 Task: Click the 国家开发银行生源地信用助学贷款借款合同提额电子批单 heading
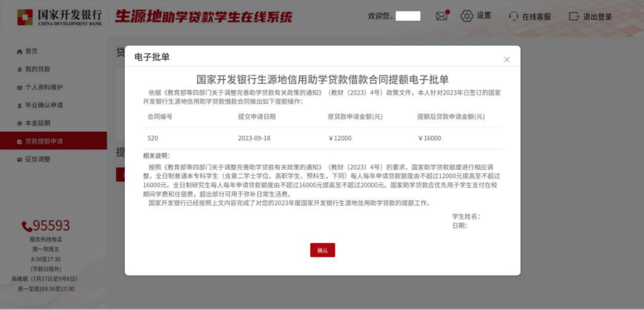[x=323, y=80]
